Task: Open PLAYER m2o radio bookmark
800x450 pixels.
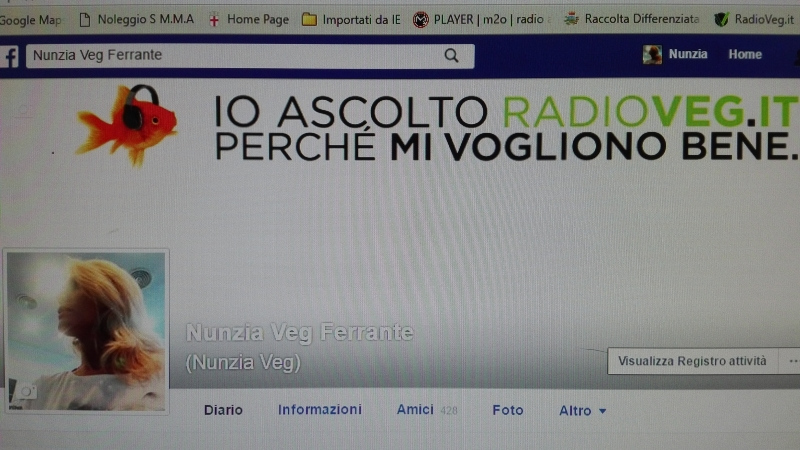Action: [x=481, y=19]
